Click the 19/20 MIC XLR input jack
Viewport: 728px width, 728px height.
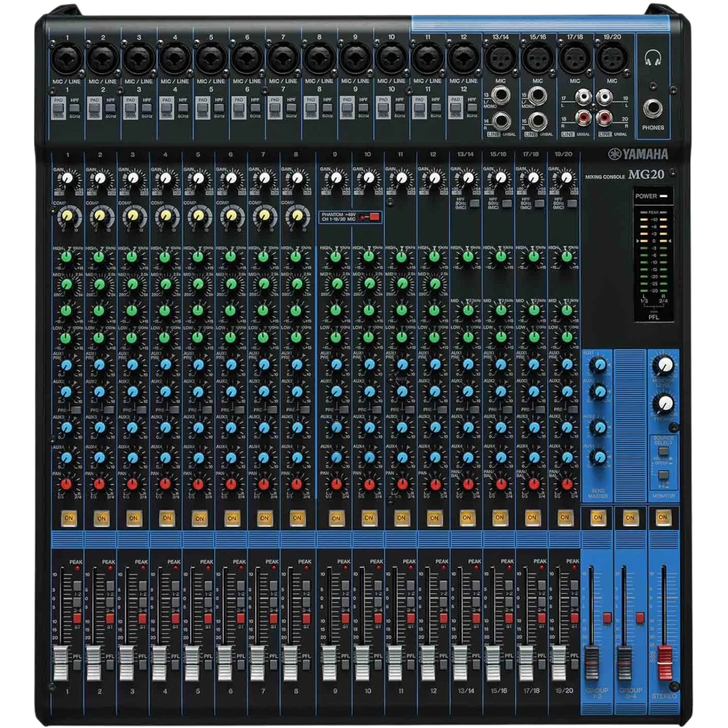coord(612,59)
